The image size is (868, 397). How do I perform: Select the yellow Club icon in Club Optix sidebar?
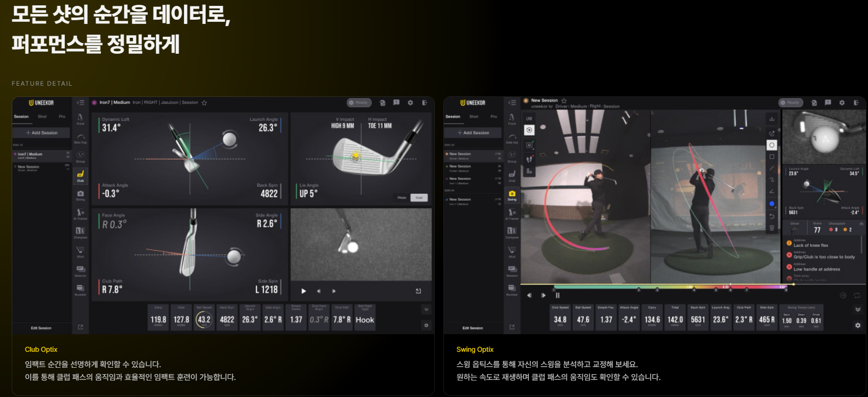click(80, 175)
